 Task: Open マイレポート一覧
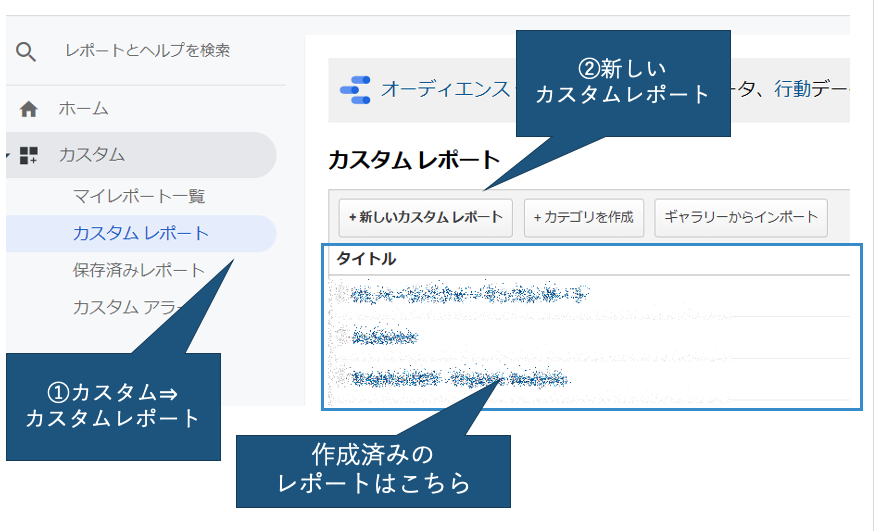pos(139,196)
